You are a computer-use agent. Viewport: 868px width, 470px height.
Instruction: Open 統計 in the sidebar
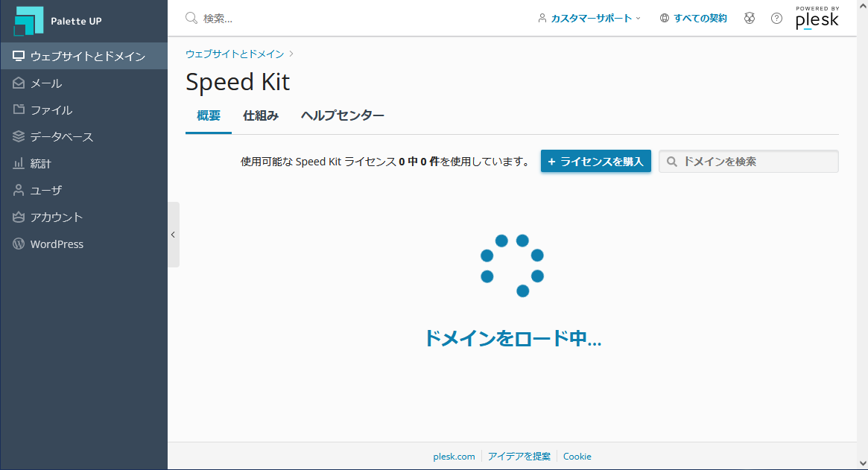click(84, 163)
